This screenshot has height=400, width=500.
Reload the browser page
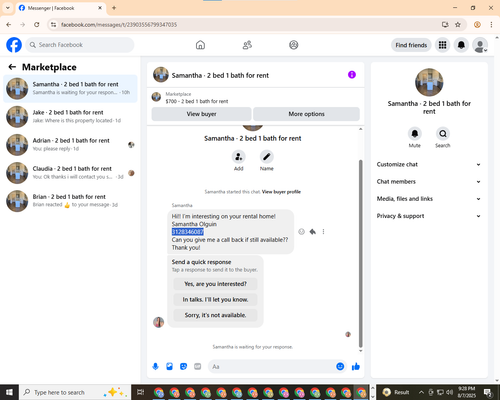click(37, 25)
